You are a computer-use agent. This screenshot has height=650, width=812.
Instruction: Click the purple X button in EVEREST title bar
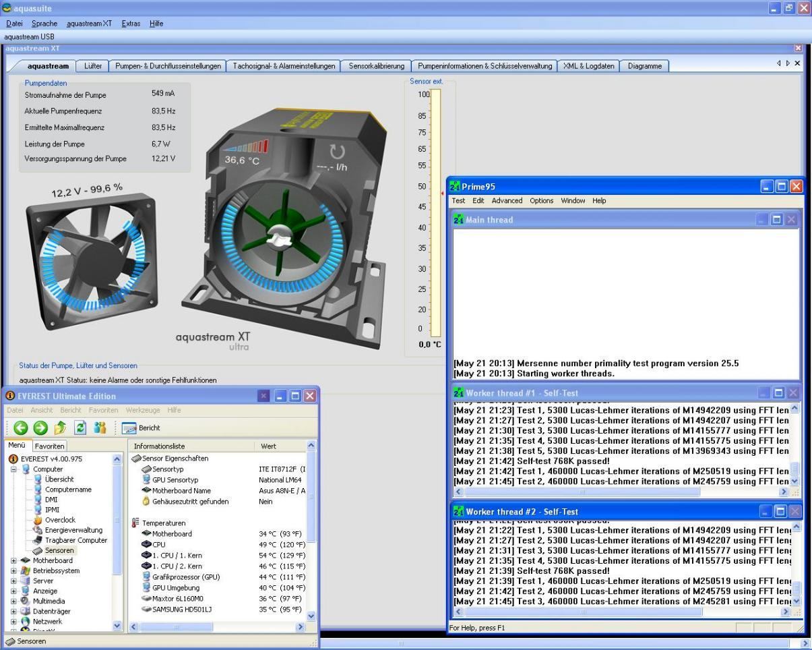(x=263, y=396)
